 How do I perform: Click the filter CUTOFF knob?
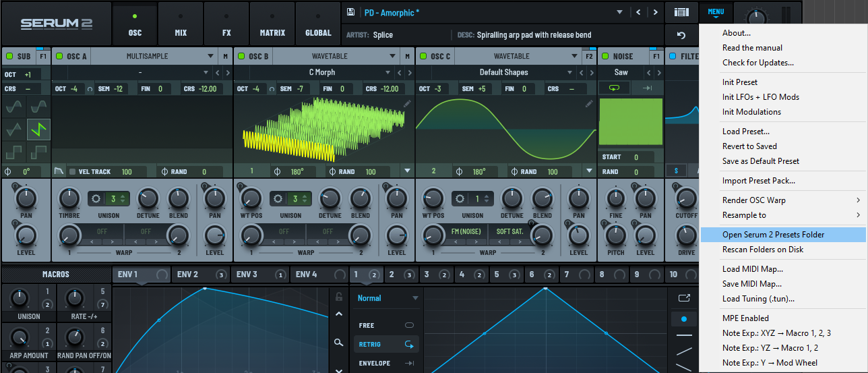686,198
